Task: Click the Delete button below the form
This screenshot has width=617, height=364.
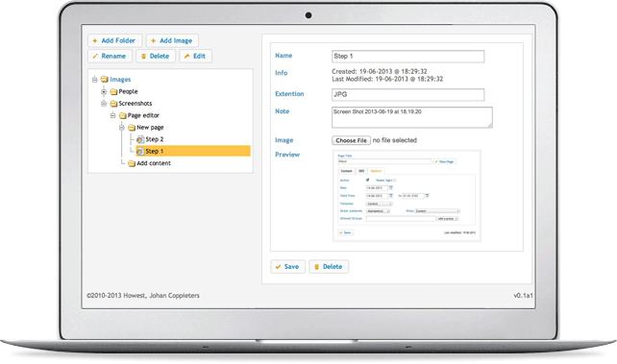Action: (x=329, y=267)
